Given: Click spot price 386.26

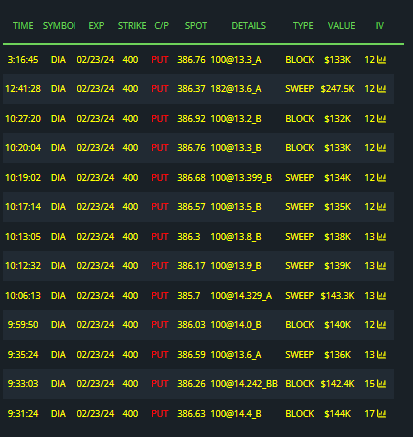Looking at the screenshot, I should (x=191, y=384).
